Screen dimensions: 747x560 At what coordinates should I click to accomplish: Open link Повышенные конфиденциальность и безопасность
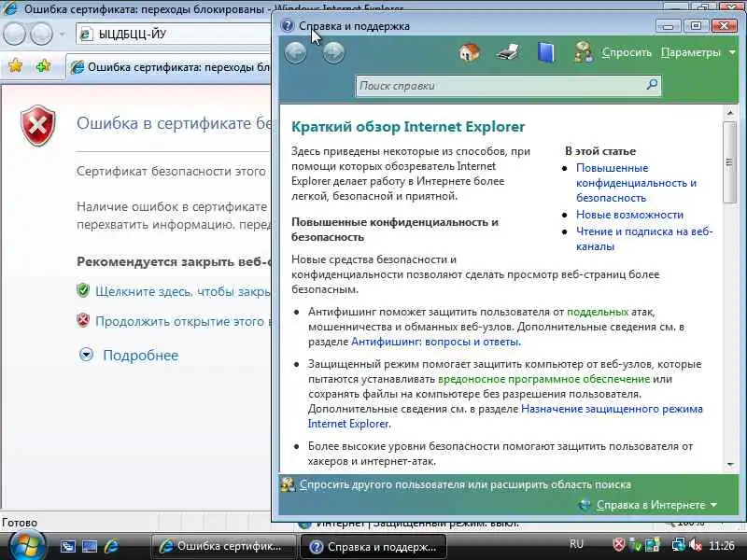point(636,183)
